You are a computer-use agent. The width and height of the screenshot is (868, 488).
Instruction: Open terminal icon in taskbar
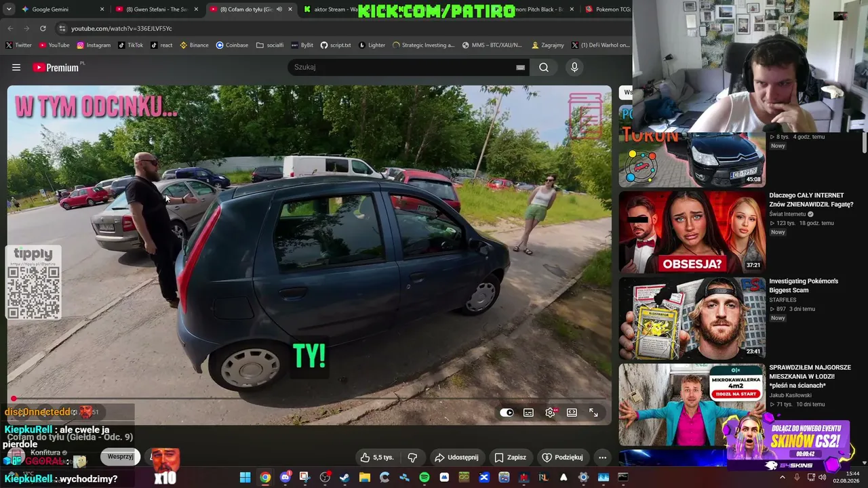623,477
